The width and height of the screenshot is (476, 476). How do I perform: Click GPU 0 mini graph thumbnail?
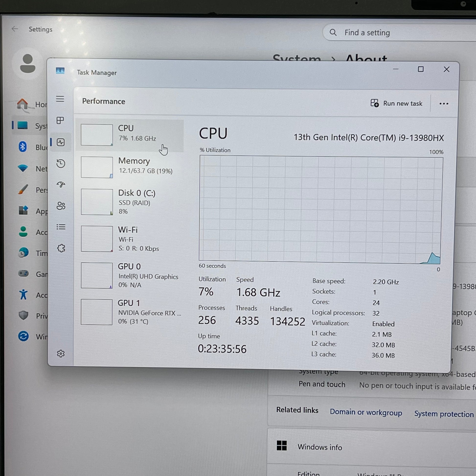click(x=97, y=275)
